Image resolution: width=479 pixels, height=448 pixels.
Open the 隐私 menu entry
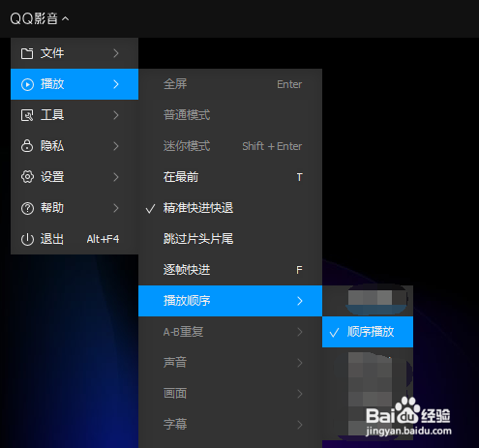tap(75, 146)
